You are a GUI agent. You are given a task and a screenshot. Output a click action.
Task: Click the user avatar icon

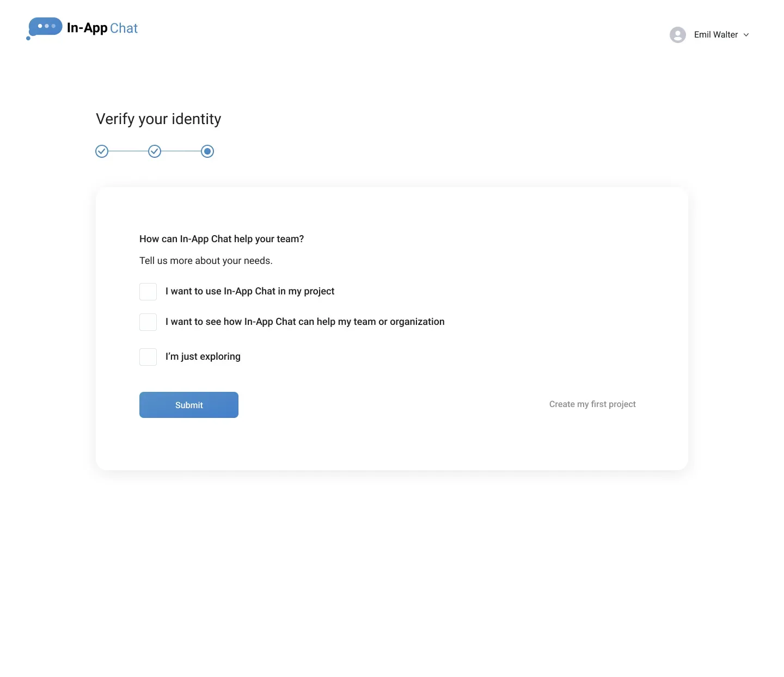[678, 35]
